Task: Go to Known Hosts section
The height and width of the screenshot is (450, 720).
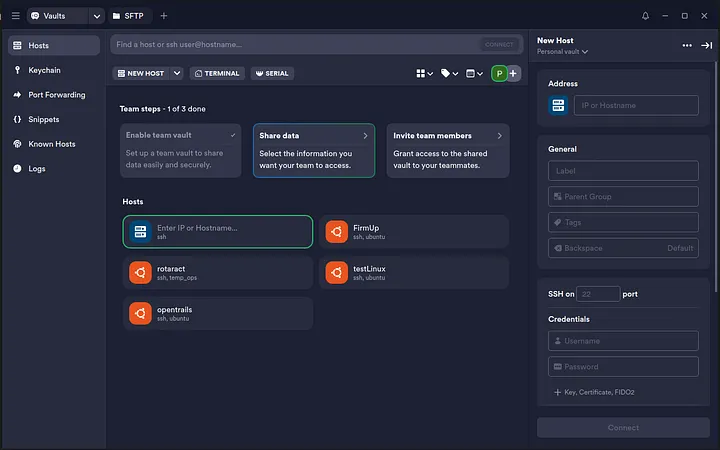Action: click(x=52, y=144)
